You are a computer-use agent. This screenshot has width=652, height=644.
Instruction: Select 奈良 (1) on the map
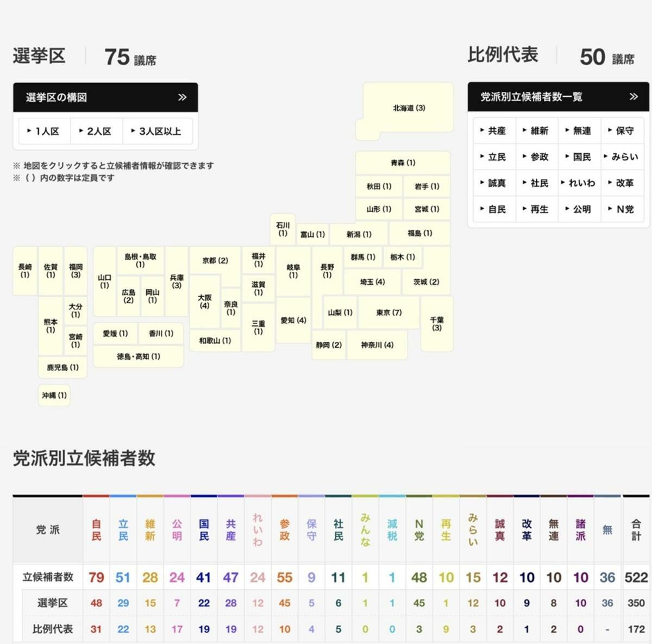click(x=231, y=308)
